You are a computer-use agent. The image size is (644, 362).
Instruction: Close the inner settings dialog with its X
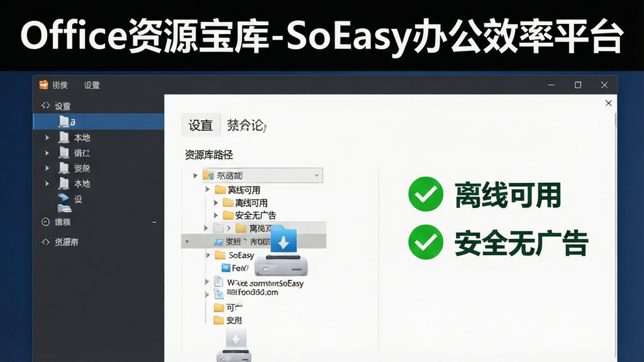pyautogui.click(x=609, y=103)
